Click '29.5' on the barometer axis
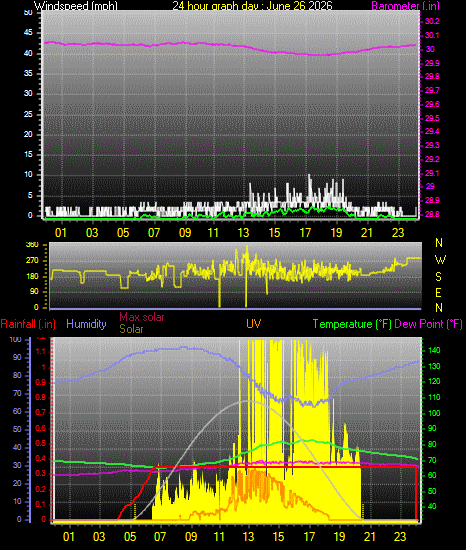Image resolution: width=466 pixels, height=550 pixels. pos(432,118)
